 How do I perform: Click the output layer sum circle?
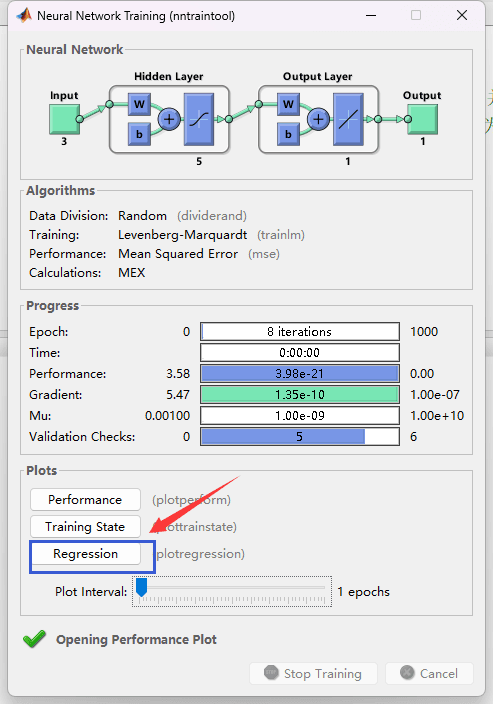point(318,119)
